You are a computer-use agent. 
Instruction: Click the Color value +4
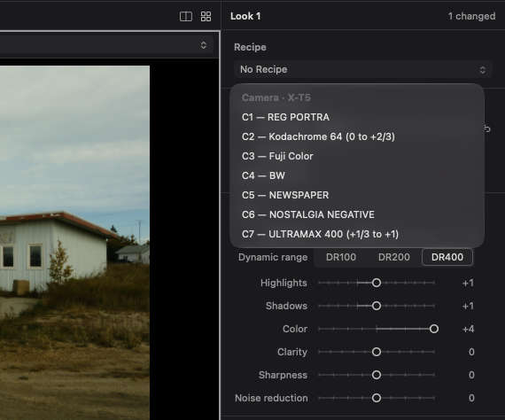tap(468, 329)
